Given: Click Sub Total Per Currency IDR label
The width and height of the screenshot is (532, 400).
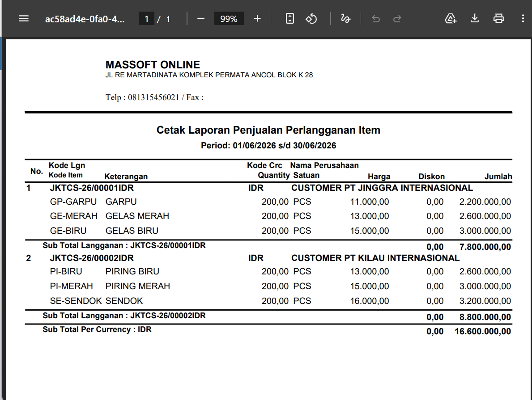Looking at the screenshot, I should click(97, 329).
